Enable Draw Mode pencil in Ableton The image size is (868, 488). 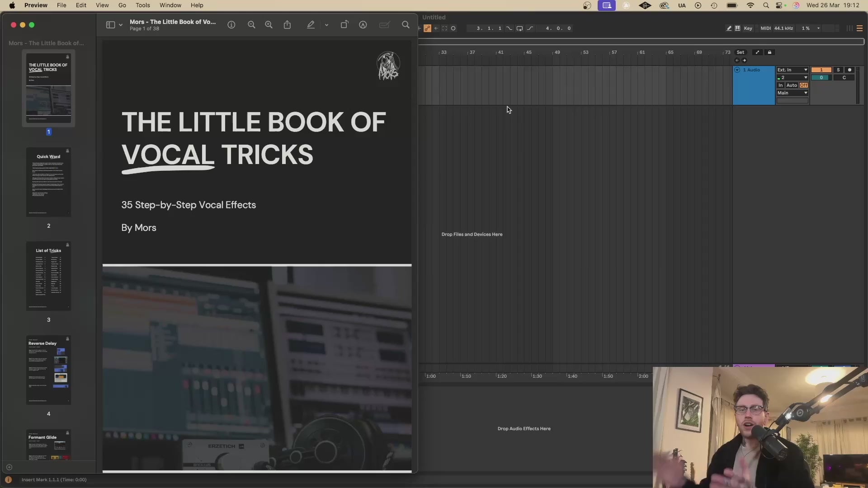pos(729,28)
